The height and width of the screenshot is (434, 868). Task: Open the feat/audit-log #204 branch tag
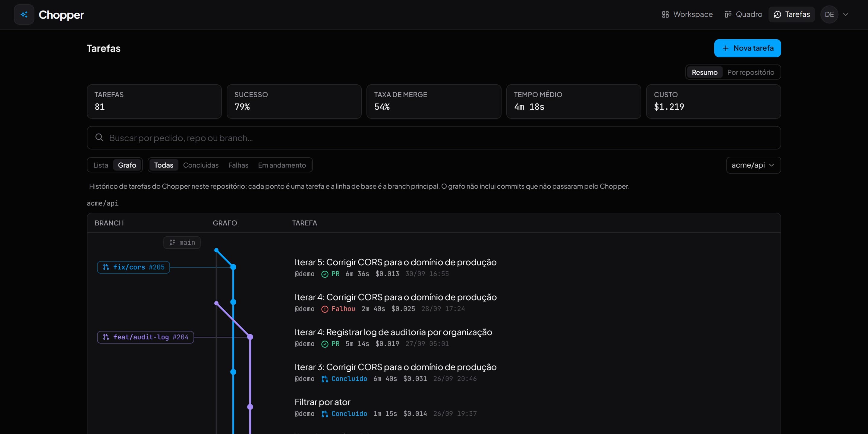click(x=146, y=337)
